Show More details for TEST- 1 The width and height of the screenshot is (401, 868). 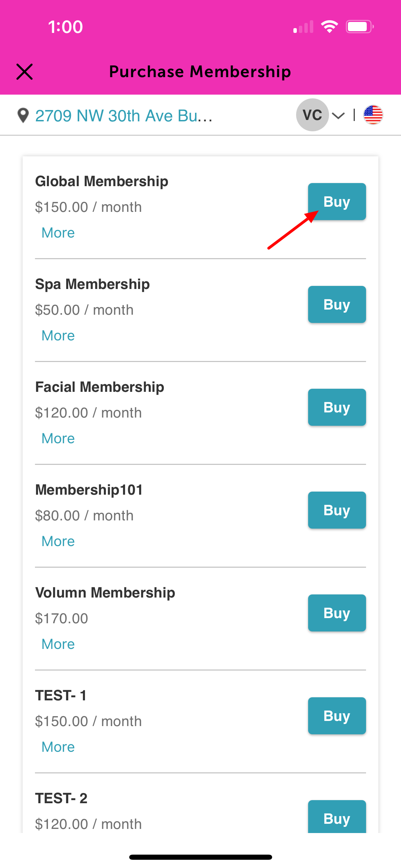coord(58,747)
